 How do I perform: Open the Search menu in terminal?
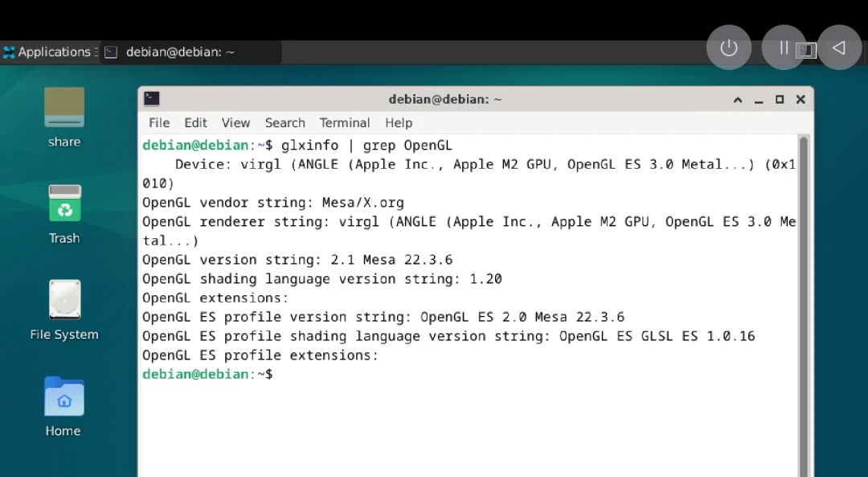(285, 123)
